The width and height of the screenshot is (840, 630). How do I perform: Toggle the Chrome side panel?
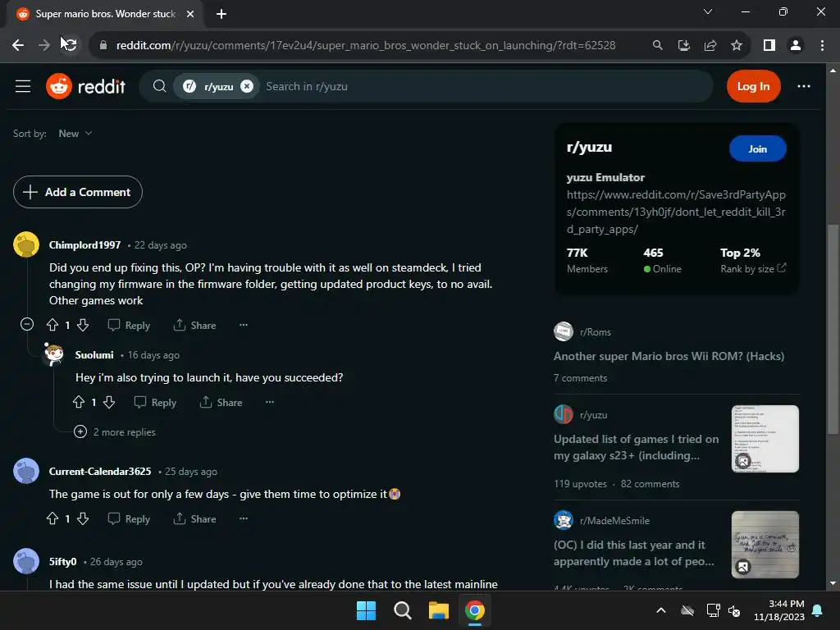(x=769, y=45)
